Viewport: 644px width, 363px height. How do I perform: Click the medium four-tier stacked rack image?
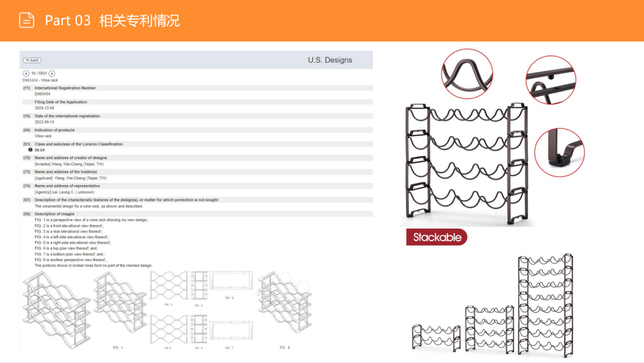490,330
